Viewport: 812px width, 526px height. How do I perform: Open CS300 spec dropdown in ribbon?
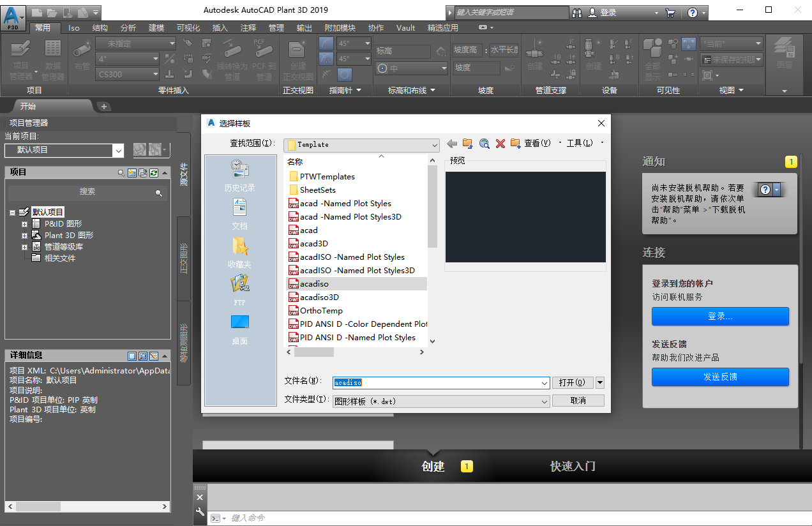click(x=128, y=74)
